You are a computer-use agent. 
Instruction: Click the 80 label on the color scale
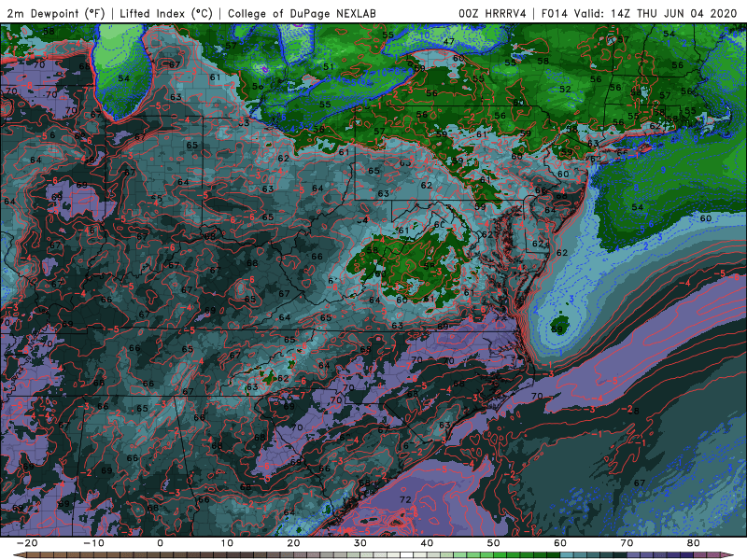point(694,543)
